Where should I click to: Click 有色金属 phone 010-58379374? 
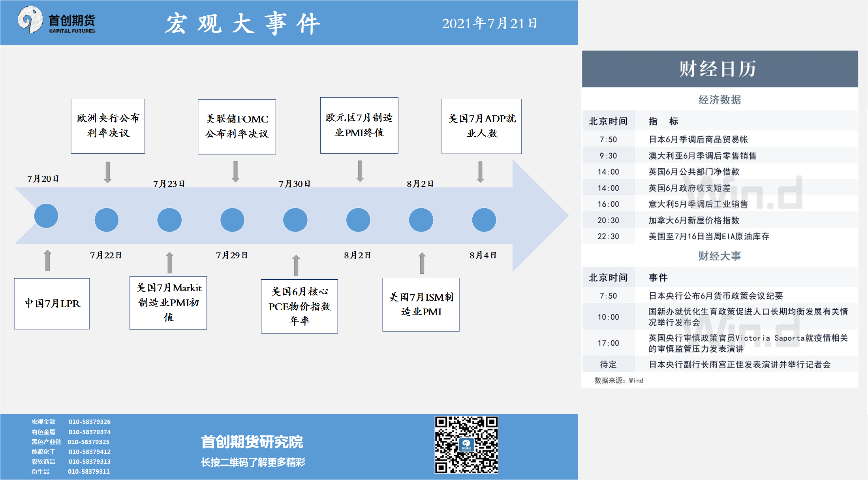coord(90,432)
